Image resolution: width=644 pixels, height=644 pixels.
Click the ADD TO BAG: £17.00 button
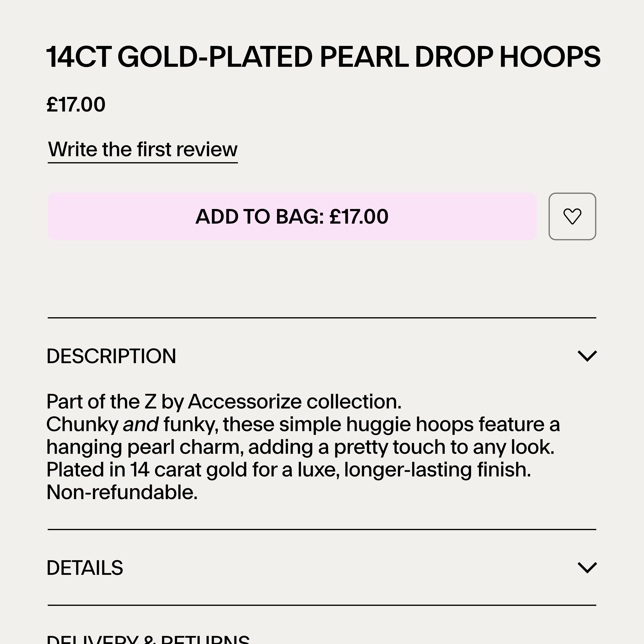tap(292, 216)
